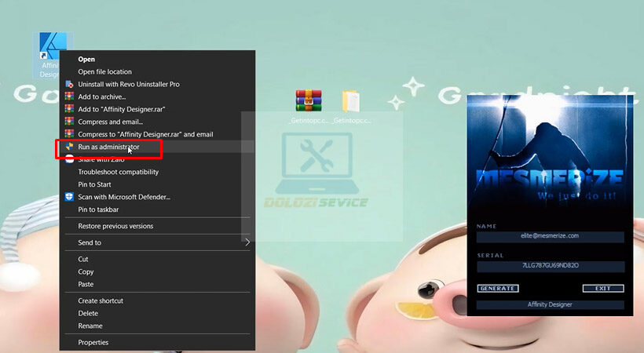Choose Restore previous versions

(x=115, y=226)
